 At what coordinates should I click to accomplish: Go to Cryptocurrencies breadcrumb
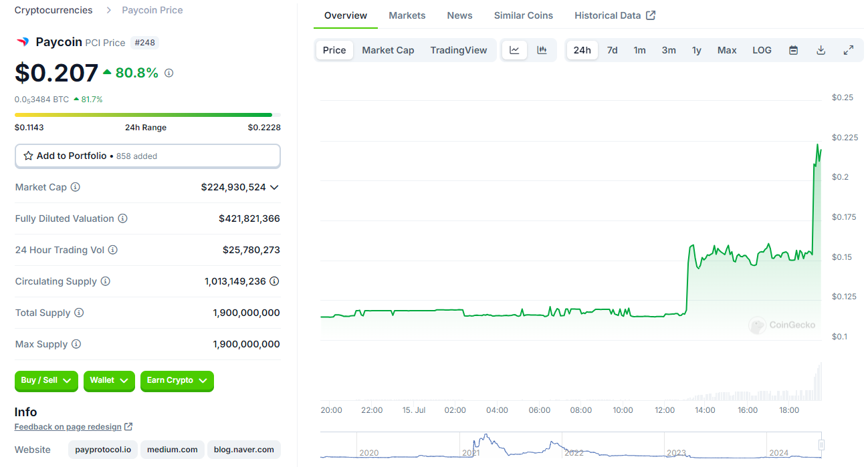pos(53,10)
